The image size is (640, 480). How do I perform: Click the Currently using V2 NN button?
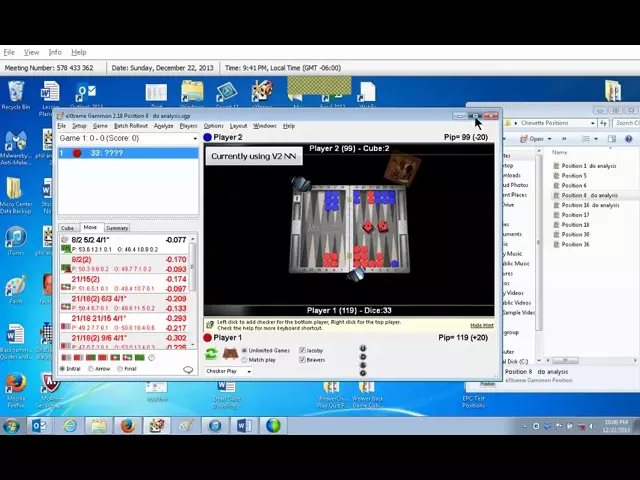tap(254, 156)
